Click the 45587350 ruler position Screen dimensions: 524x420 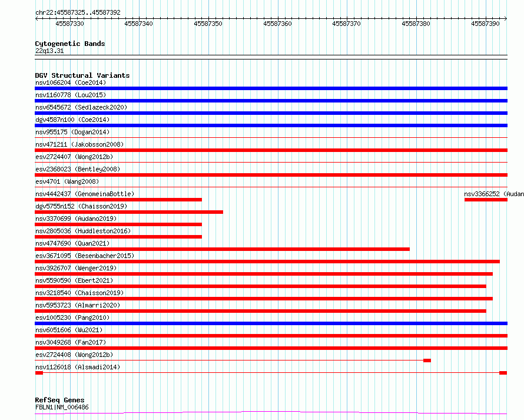click(208, 24)
